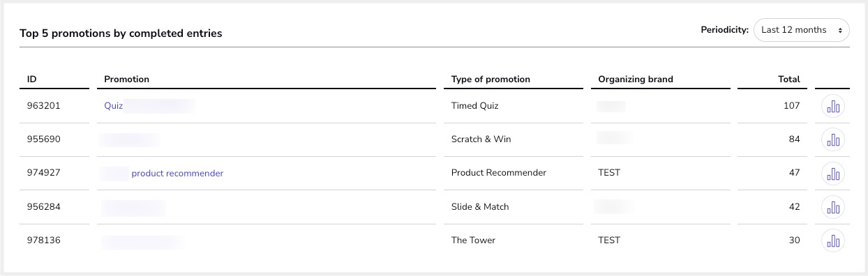Open statistics chart icon for promotion 955690

833,139
